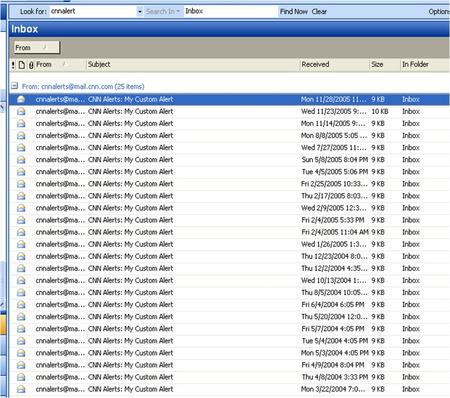Click the Clear search button
This screenshot has height=398, width=450.
pos(319,12)
